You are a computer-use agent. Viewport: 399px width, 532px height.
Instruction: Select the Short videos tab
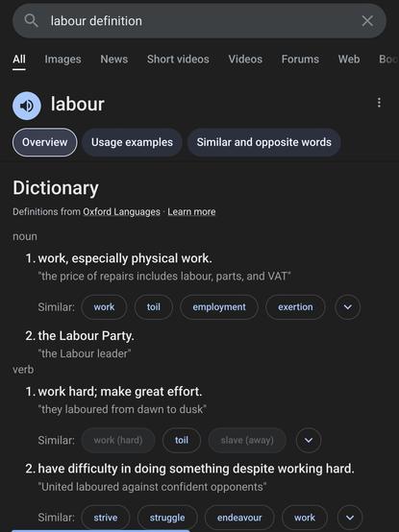178,60
